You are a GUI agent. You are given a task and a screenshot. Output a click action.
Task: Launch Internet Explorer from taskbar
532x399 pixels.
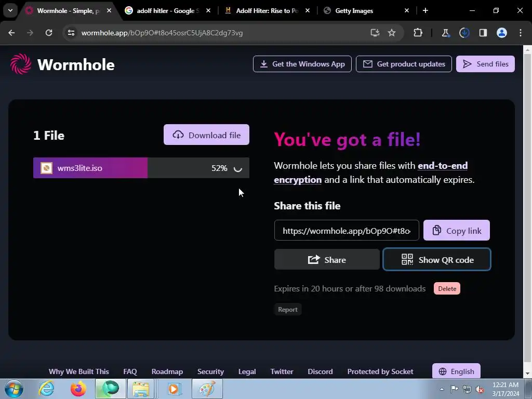tap(46, 389)
